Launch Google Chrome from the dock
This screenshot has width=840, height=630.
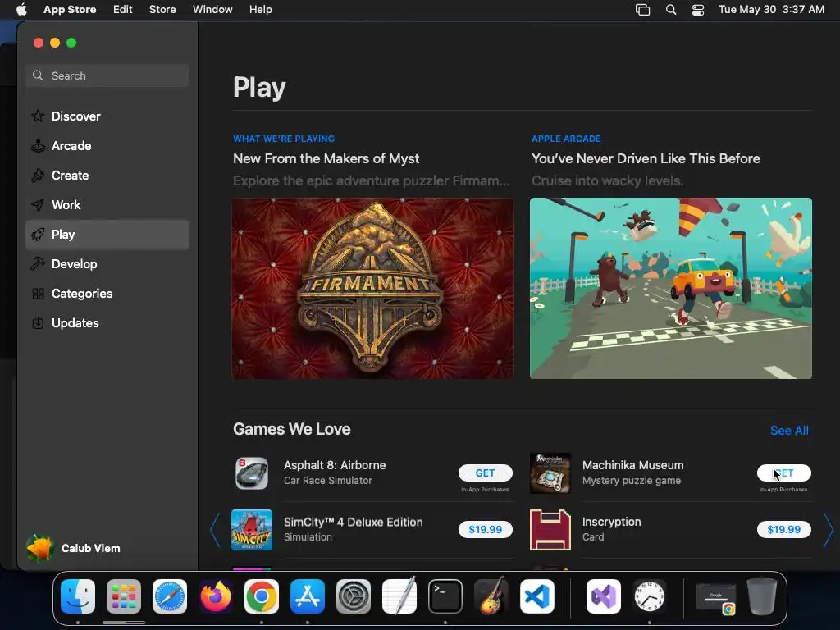262,596
